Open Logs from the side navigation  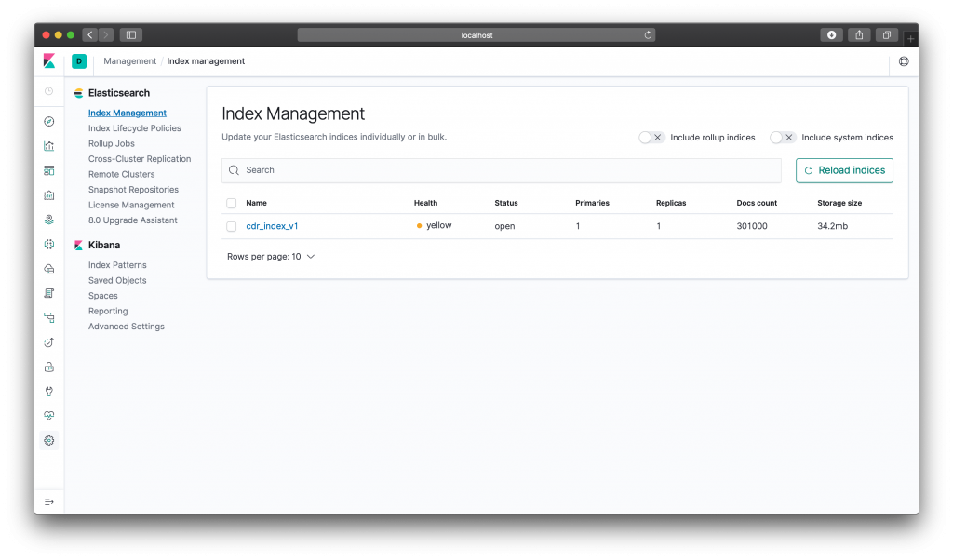pos(49,293)
